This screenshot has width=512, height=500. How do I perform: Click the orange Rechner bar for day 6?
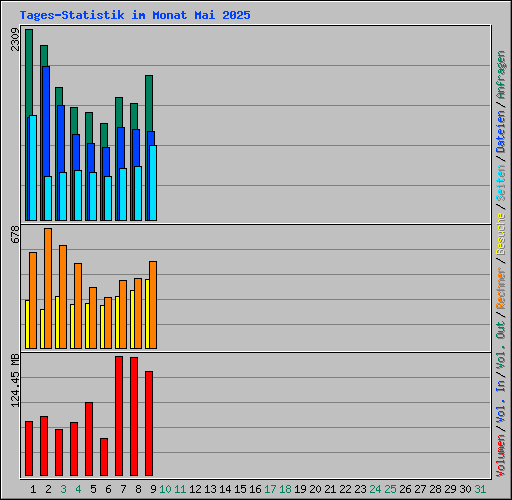[108, 323]
